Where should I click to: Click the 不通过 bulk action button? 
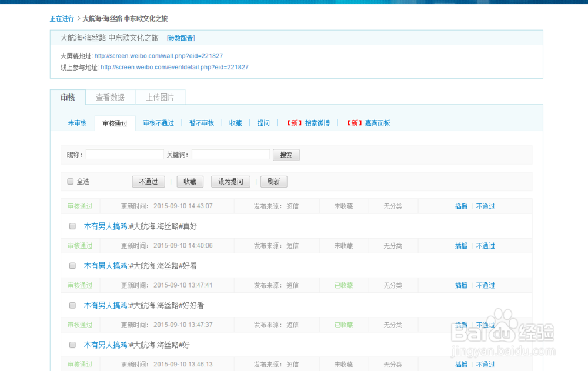(x=149, y=182)
